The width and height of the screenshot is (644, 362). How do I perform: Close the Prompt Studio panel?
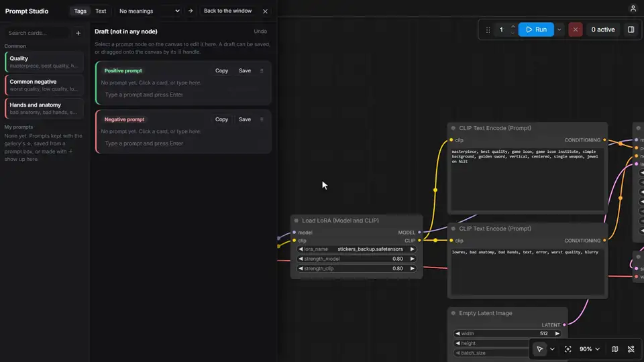tap(266, 11)
